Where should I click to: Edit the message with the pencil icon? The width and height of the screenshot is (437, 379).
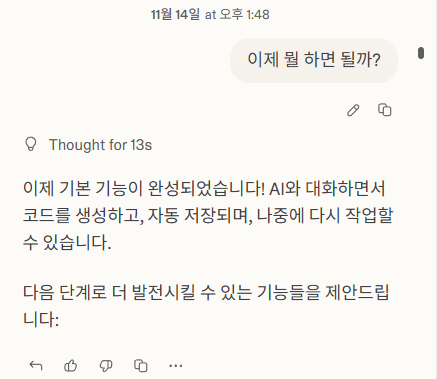coord(353,110)
